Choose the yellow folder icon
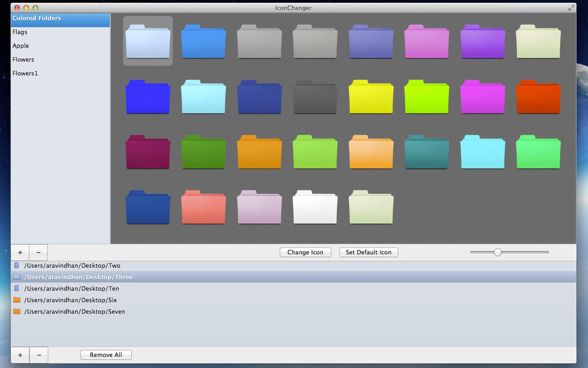The width and height of the screenshot is (588, 368). [371, 97]
